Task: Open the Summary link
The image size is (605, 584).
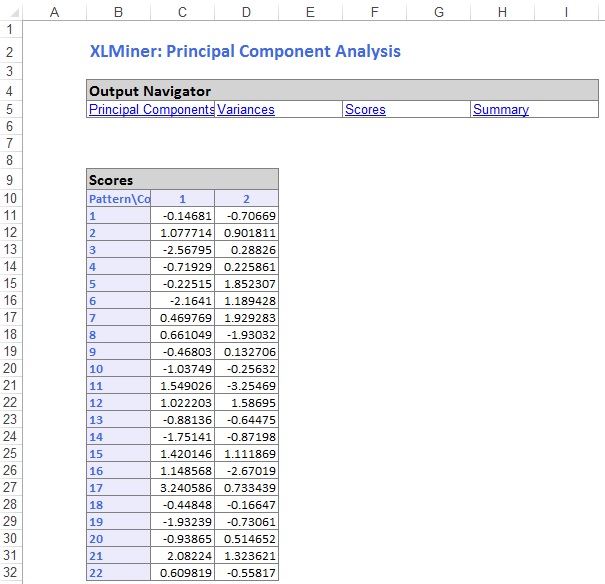Action: tap(500, 110)
